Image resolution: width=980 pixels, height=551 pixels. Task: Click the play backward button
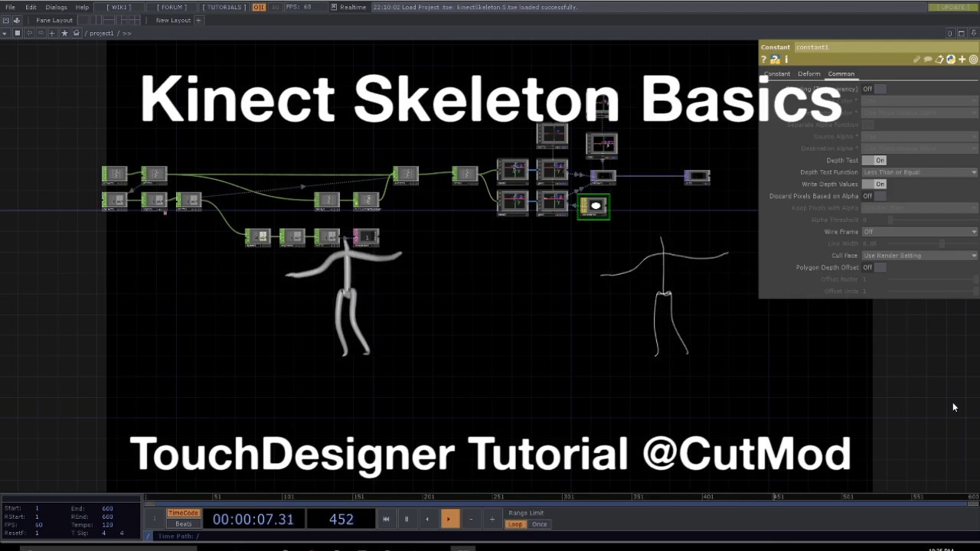point(427,519)
